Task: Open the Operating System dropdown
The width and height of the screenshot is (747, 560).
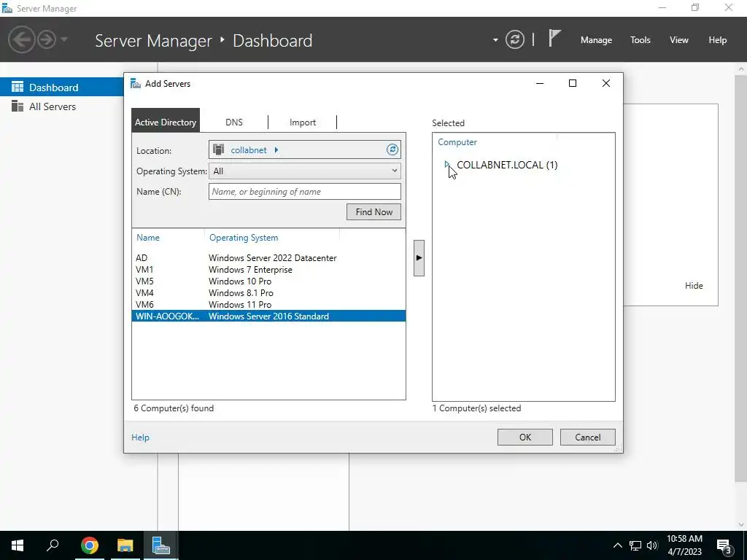Action: point(304,171)
